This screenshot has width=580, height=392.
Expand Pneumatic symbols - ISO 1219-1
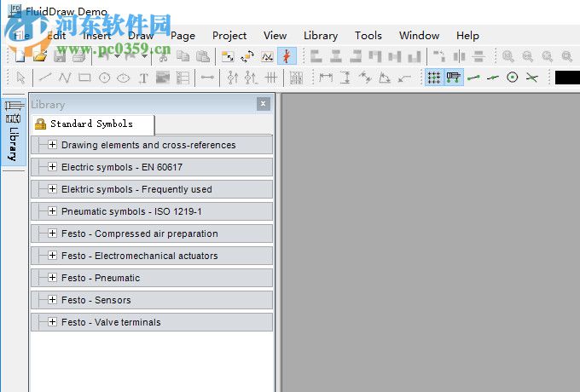[x=53, y=211]
